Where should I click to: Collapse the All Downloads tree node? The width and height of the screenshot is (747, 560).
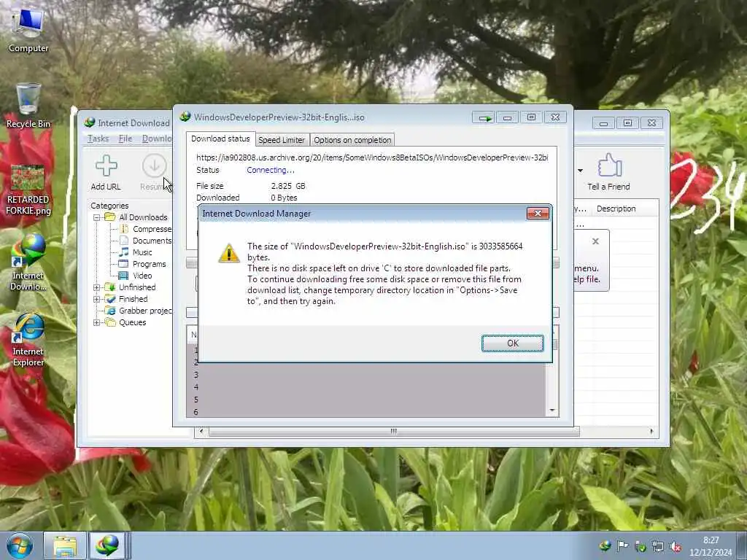pyautogui.click(x=97, y=217)
